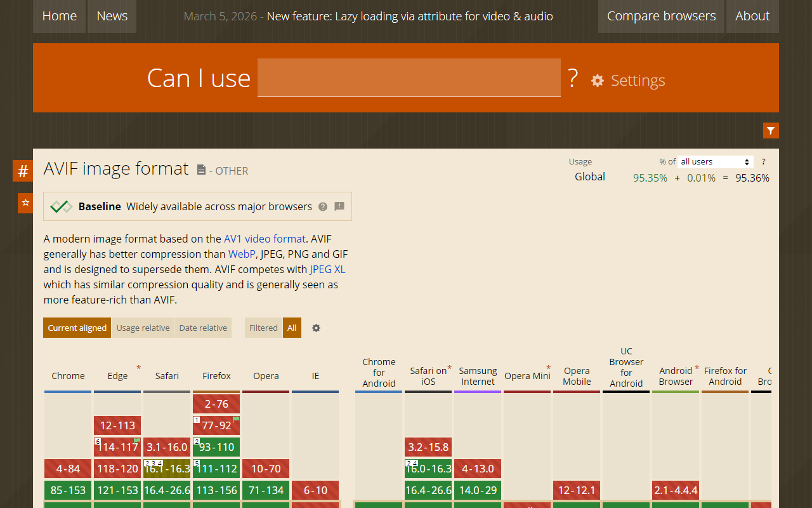The height and width of the screenshot is (508, 812).
Task: Open the filter funnel icon
Action: click(771, 130)
